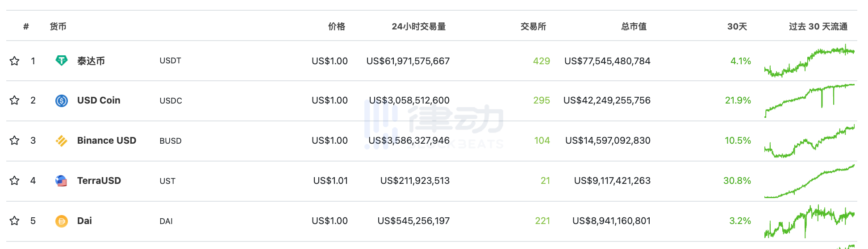Sort by the 30天 column header
This screenshot has height=249, width=868.
[737, 27]
